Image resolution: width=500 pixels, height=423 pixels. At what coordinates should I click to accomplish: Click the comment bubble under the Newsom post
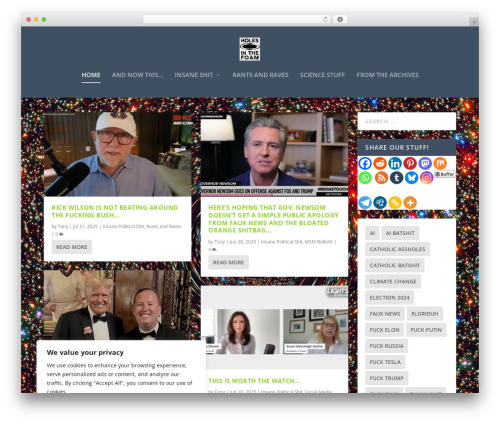click(214, 249)
